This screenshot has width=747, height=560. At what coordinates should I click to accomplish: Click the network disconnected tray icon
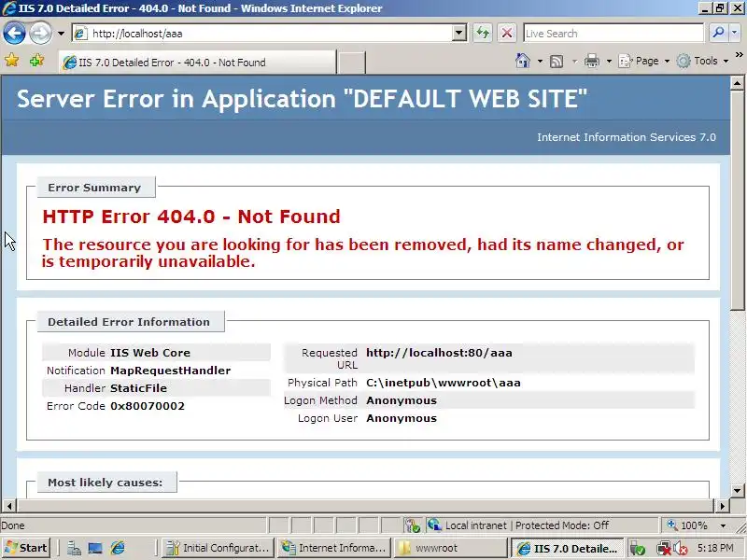[x=663, y=549]
